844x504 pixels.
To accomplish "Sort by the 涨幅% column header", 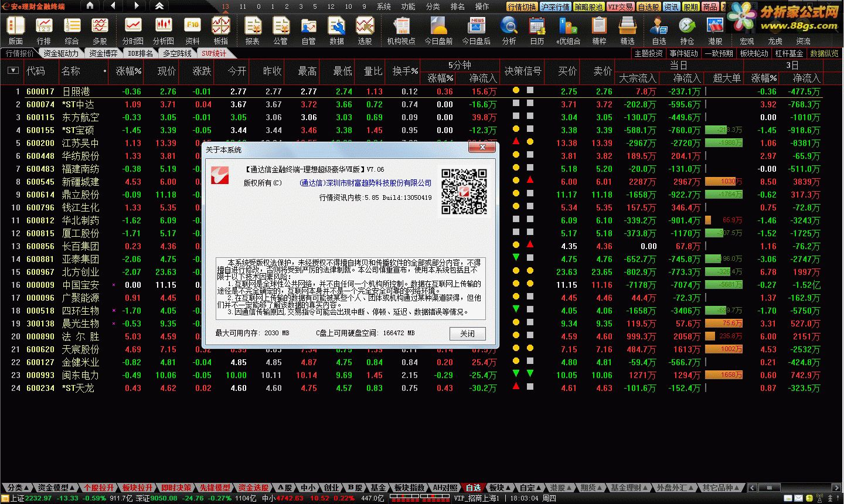I will point(128,71).
